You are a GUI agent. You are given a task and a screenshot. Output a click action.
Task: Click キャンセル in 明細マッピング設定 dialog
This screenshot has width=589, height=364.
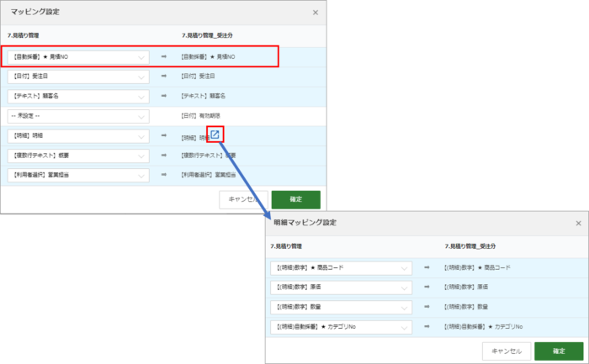tap(507, 351)
